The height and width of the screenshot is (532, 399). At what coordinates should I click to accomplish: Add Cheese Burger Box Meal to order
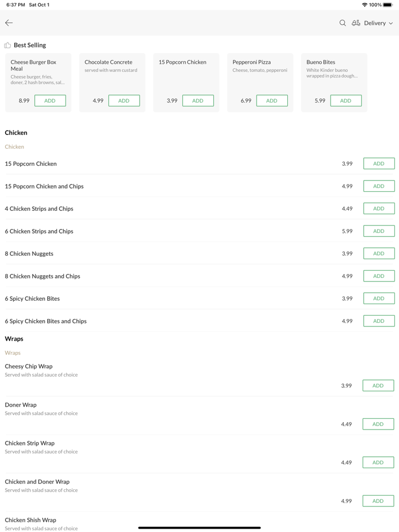point(50,101)
